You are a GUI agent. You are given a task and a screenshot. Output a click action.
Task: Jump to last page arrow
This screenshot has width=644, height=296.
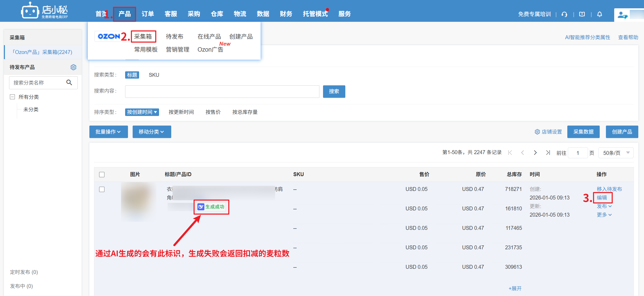[548, 153]
